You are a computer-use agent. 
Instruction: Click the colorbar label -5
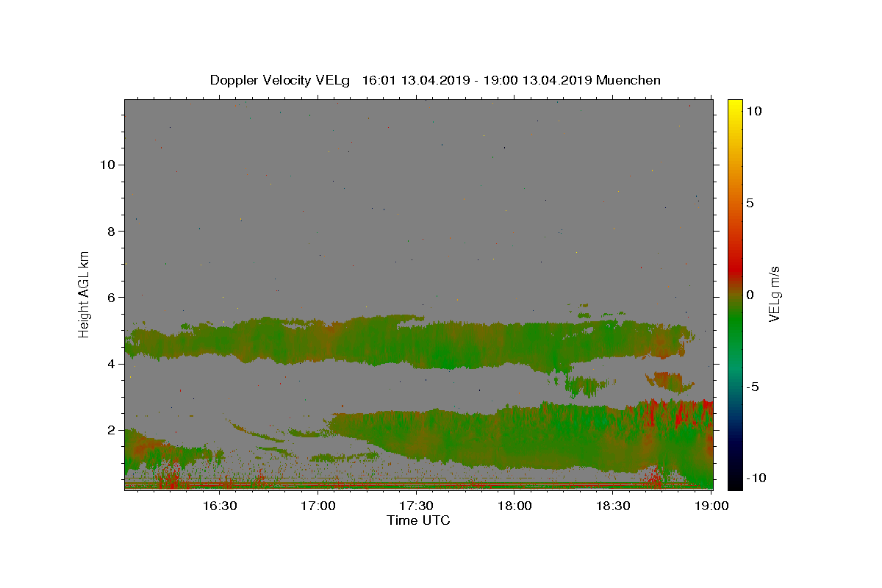click(x=753, y=387)
